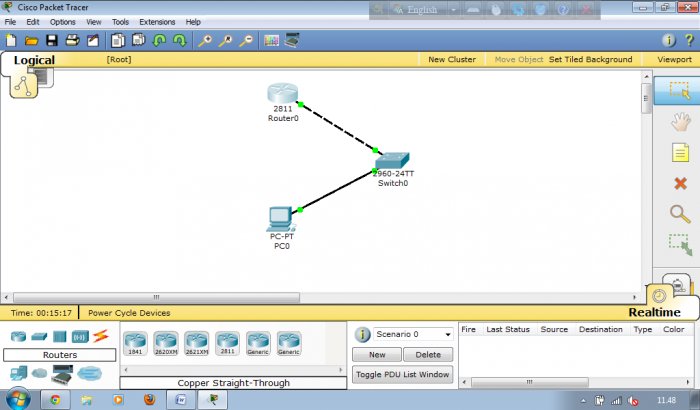Choose the Place Note tool
Viewport: 700px width, 410px height.
pos(680,152)
